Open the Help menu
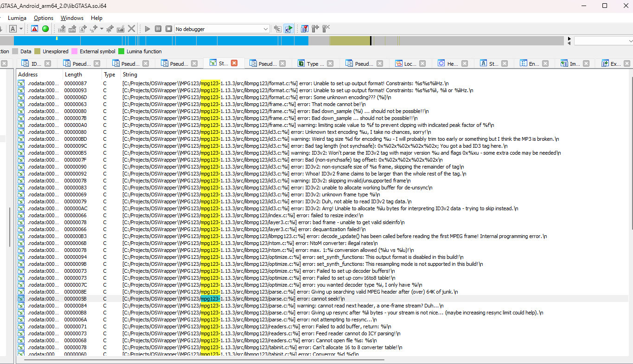 click(96, 18)
